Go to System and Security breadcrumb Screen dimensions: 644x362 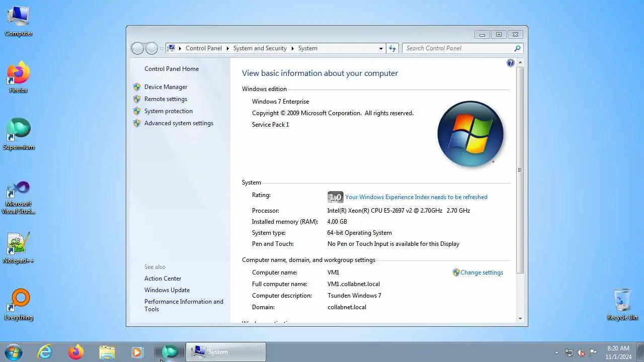click(x=260, y=48)
